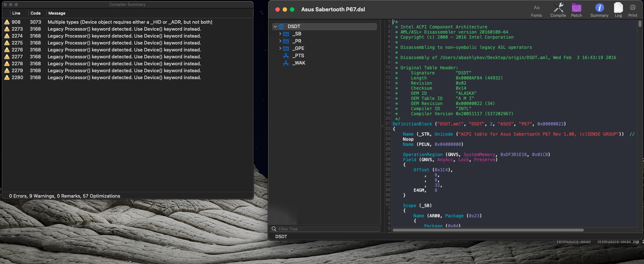Show the compiler Summary info
Viewport: 644px width, 264px height.
click(x=599, y=10)
